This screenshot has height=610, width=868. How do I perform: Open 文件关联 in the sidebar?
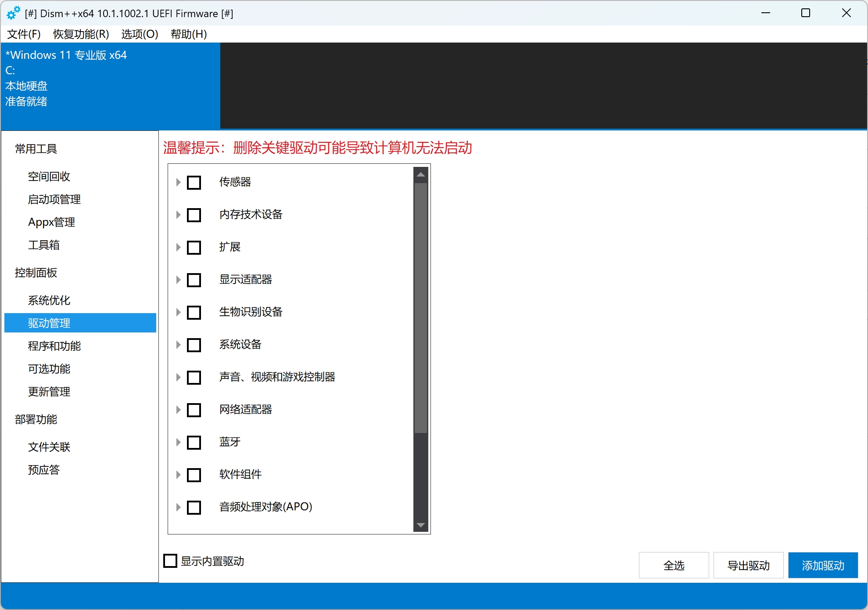click(49, 447)
